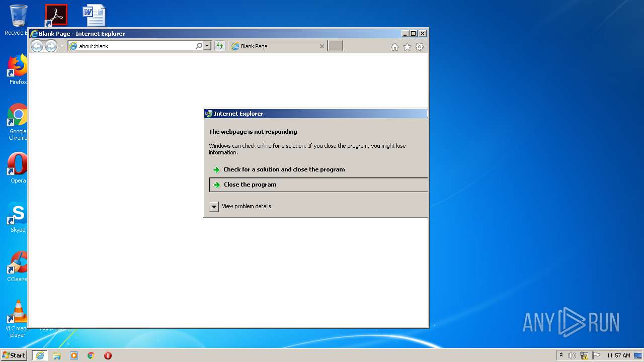Viewport: 644px width, 362px height.
Task: Open the Word document on the desktop
Action: [x=95, y=15]
